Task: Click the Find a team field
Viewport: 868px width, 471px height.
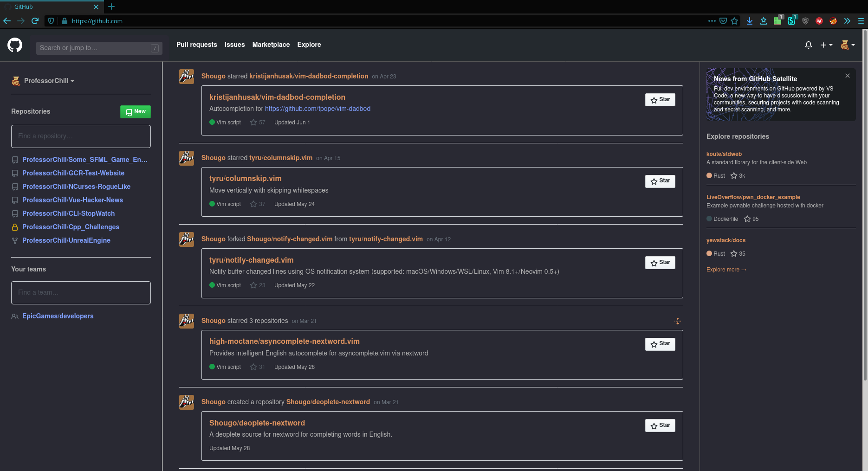Action: point(81,293)
